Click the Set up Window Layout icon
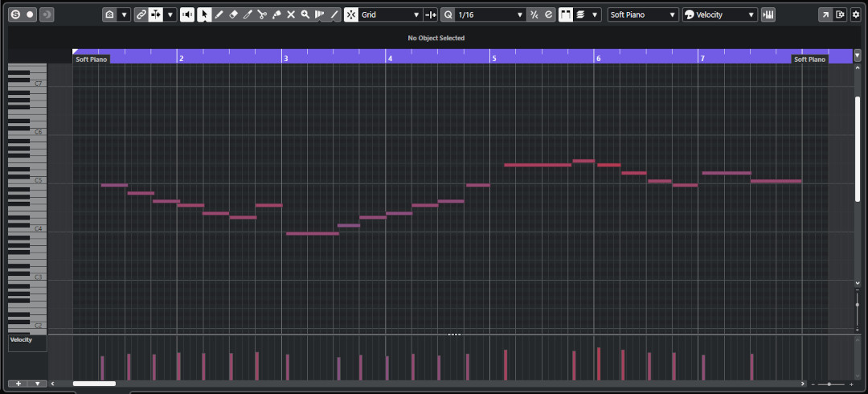This screenshot has width=868, height=394. (x=841, y=15)
